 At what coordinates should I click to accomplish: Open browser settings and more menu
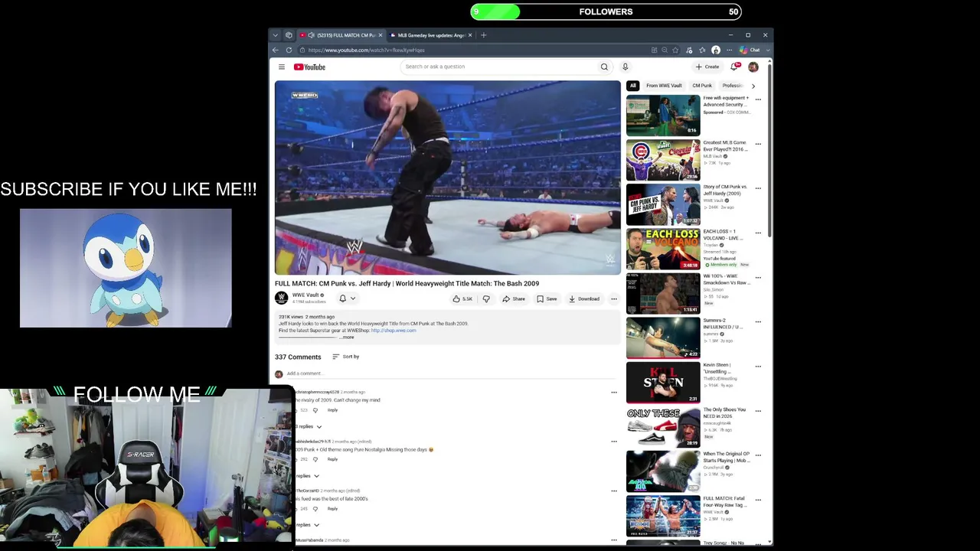(x=729, y=51)
